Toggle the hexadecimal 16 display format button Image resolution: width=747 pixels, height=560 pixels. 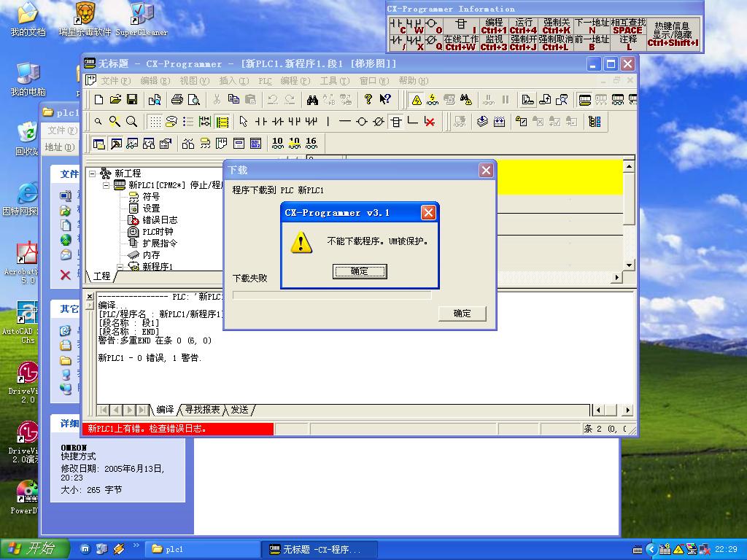point(311,144)
